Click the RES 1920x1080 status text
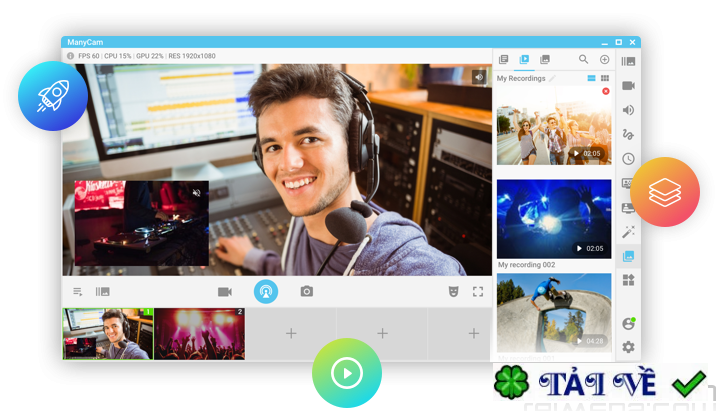Image resolution: width=718 pixels, height=411 pixels. pos(192,56)
